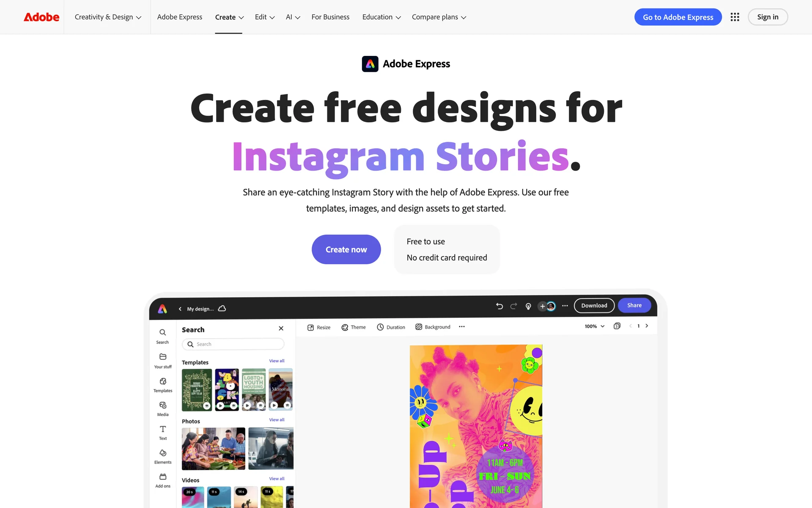Click the Create now button
The width and height of the screenshot is (812, 508).
(346, 249)
